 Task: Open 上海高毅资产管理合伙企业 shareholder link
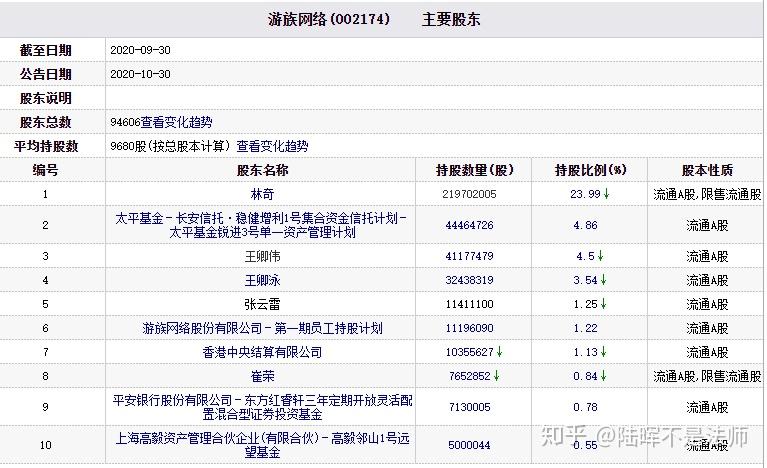point(262,445)
